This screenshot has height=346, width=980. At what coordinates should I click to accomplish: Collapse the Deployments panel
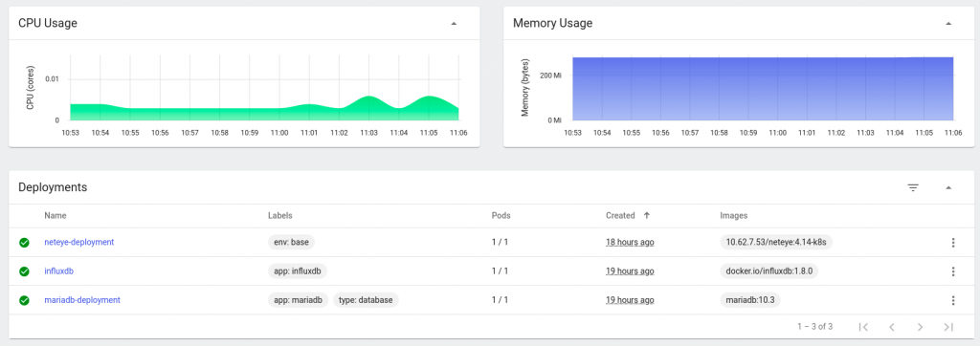tap(948, 187)
